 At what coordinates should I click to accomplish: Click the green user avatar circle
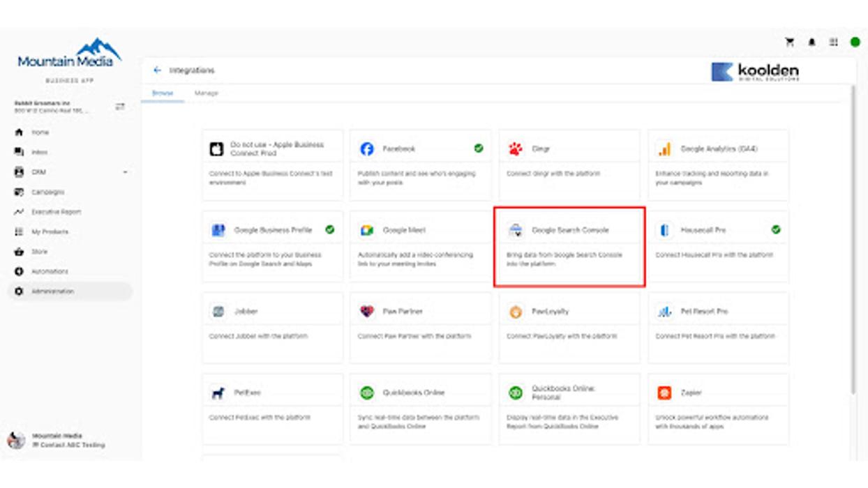point(855,43)
